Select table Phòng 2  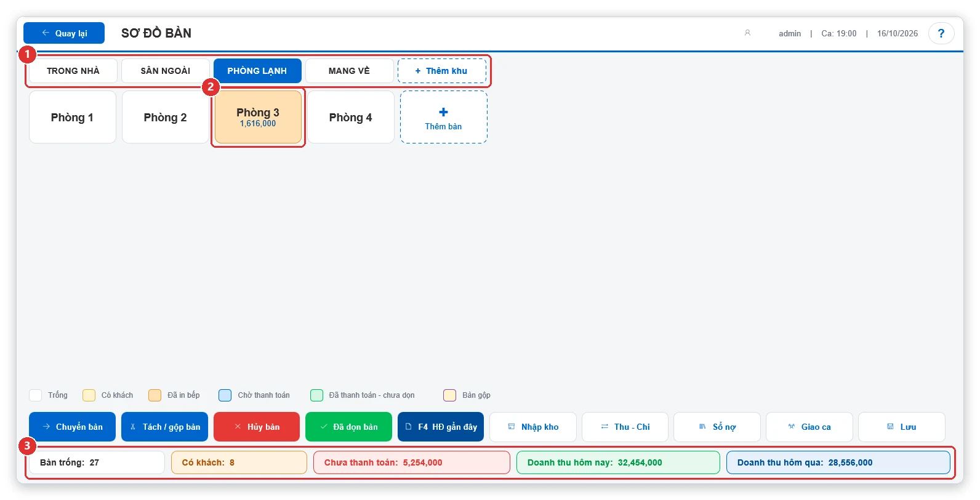coord(165,117)
